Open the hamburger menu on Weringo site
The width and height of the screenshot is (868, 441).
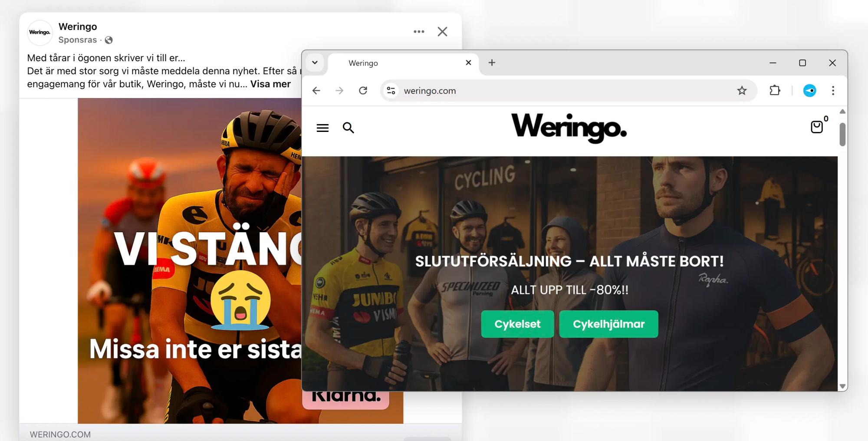322,128
